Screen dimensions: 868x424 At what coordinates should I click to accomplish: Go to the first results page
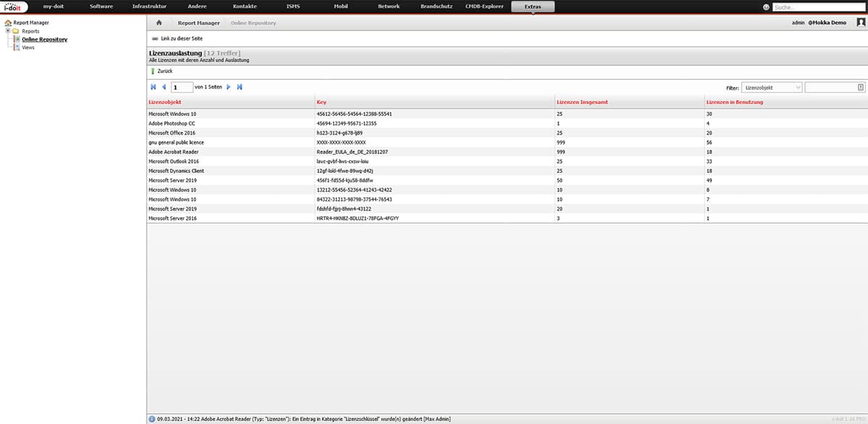tap(153, 88)
